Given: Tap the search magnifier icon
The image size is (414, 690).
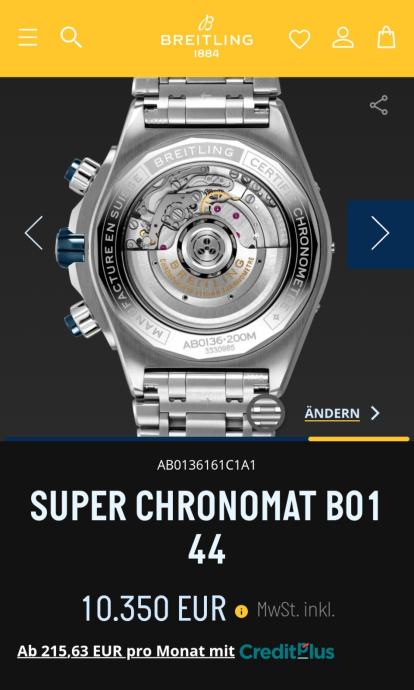Looking at the screenshot, I should (x=71, y=37).
